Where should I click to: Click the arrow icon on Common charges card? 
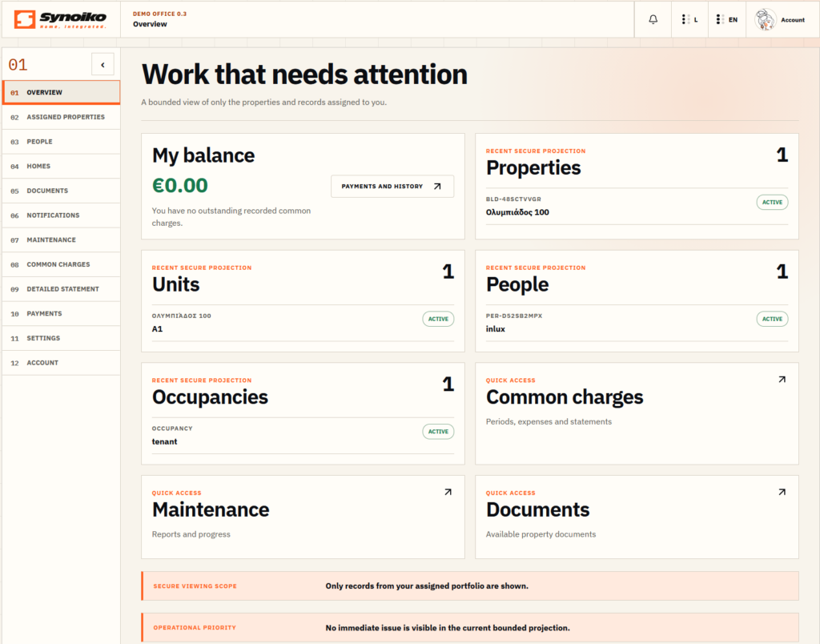click(782, 380)
